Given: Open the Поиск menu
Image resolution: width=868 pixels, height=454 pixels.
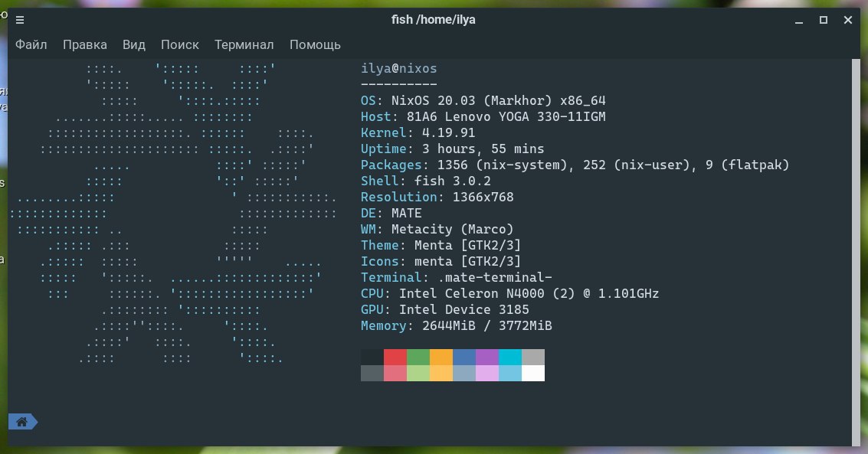Looking at the screenshot, I should point(180,45).
